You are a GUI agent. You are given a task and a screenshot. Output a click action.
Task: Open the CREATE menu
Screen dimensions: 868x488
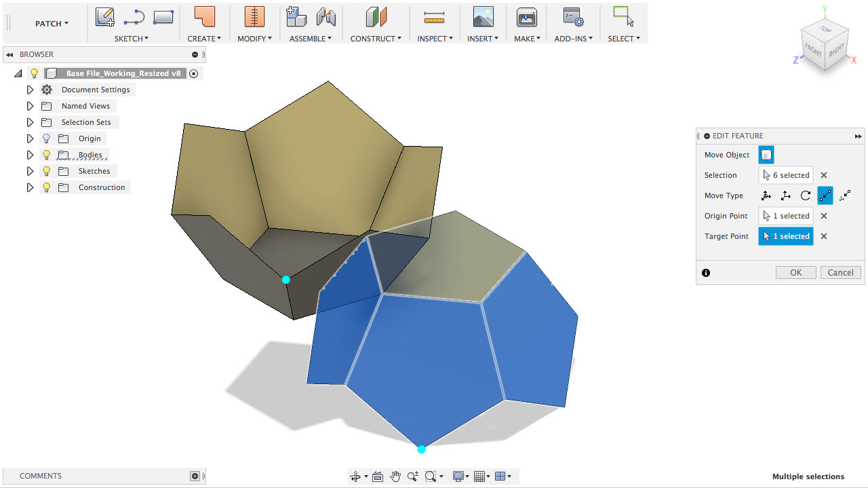click(x=204, y=39)
